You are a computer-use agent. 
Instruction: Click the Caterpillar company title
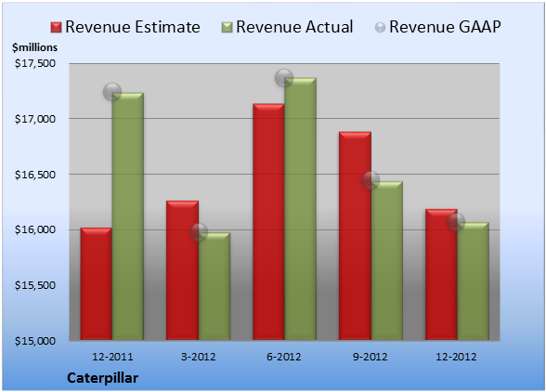click(102, 378)
